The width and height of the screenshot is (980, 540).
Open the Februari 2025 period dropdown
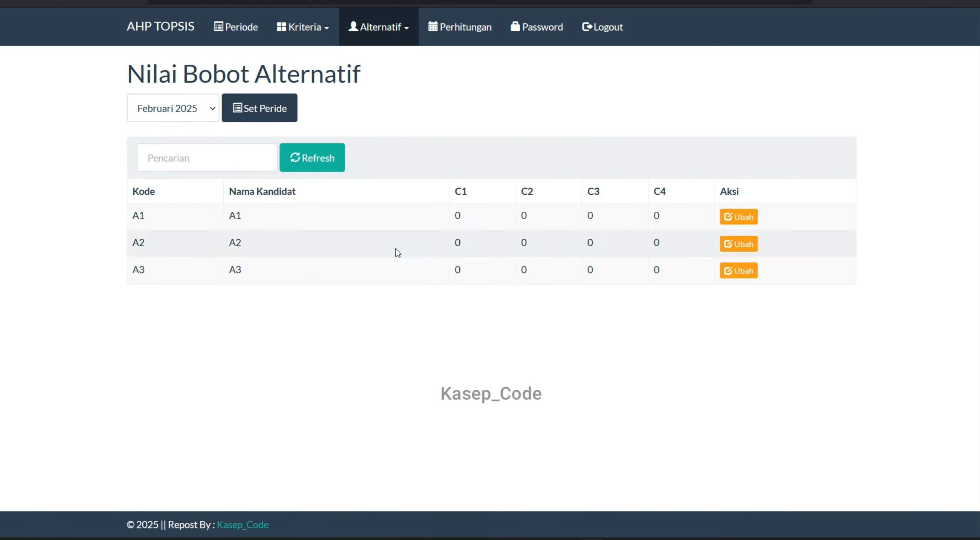click(173, 108)
